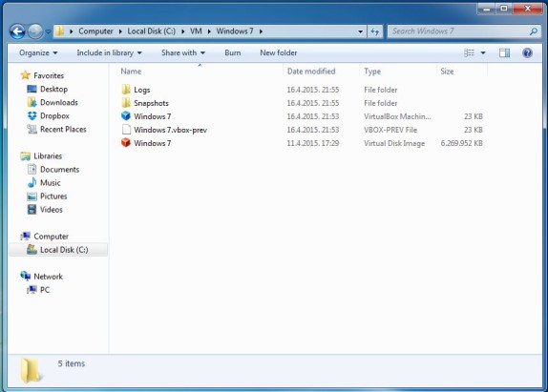
Task: Open the Help question mark icon
Action: pos(527,52)
